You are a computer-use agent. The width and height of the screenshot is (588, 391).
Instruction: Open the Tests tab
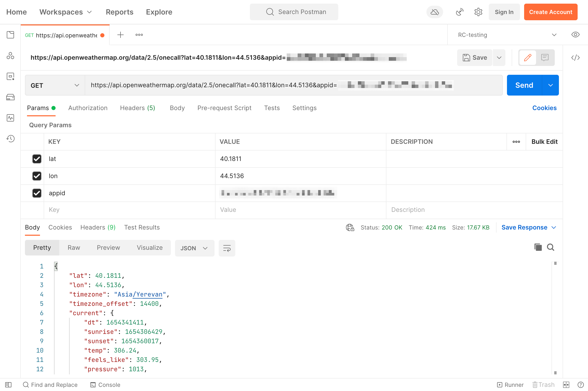[x=272, y=108]
